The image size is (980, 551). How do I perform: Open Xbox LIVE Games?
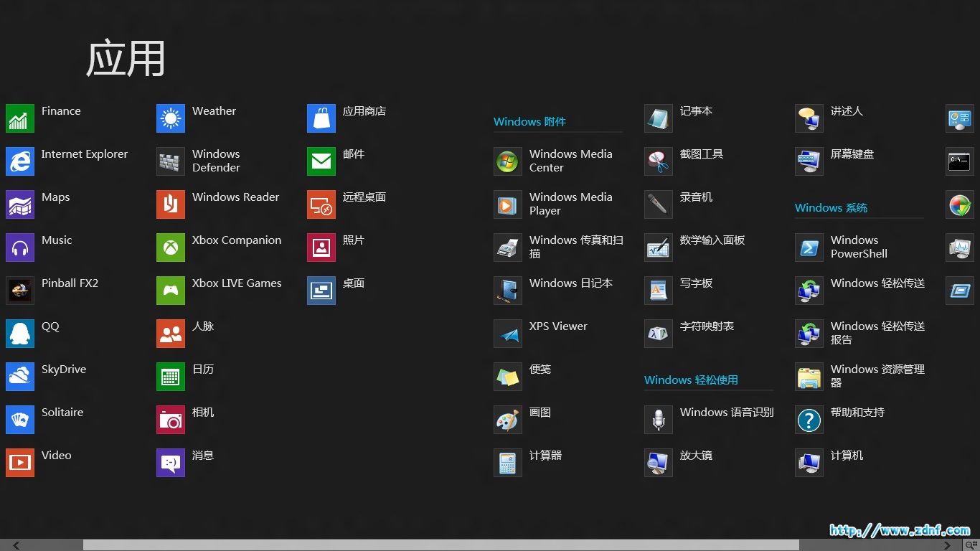tap(171, 291)
